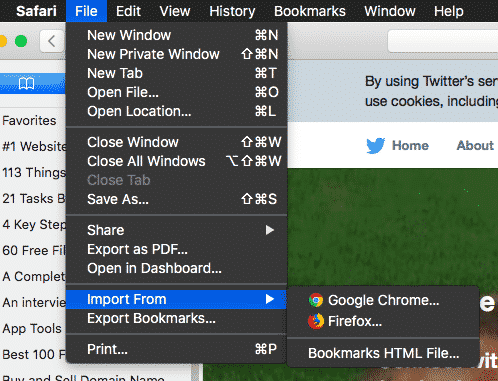Open the bookmarks sidebar book icon
The height and width of the screenshot is (381, 498).
click(26, 83)
